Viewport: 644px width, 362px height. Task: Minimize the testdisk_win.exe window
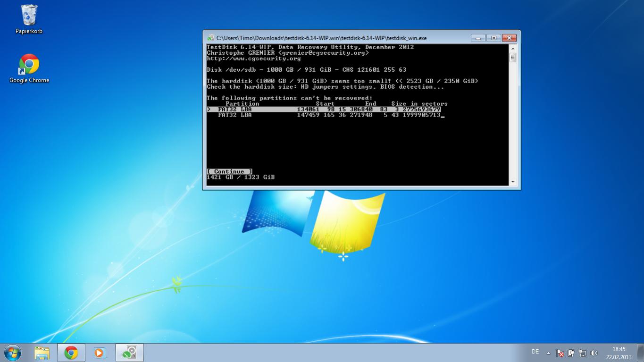click(x=478, y=38)
